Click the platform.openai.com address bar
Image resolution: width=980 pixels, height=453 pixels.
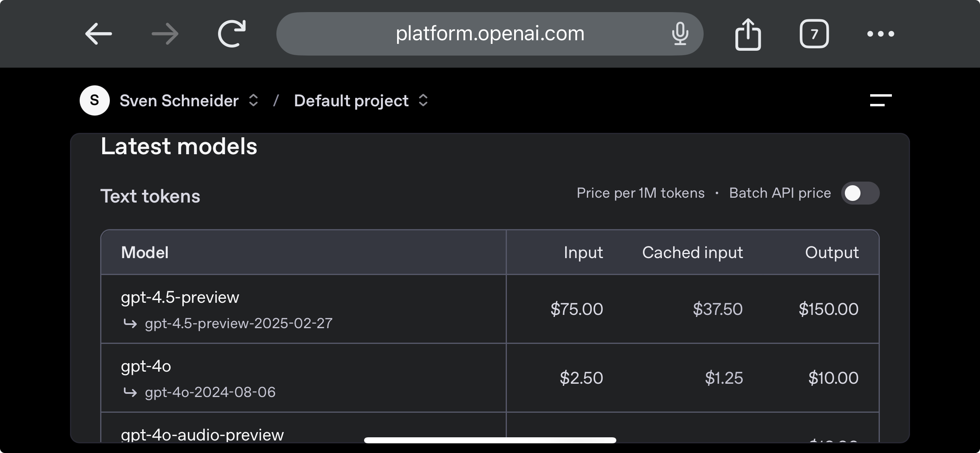490,34
